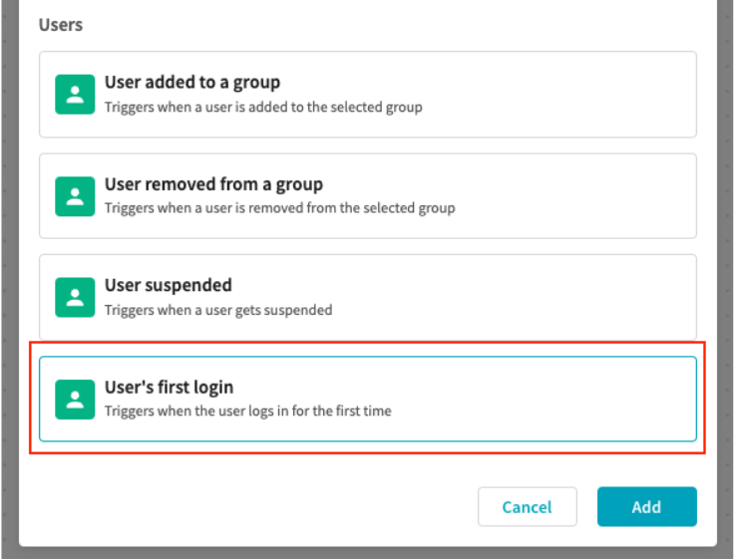Image resolution: width=738 pixels, height=560 pixels.
Task: Click the dimmed backdrop below the dialog
Action: [369, 553]
